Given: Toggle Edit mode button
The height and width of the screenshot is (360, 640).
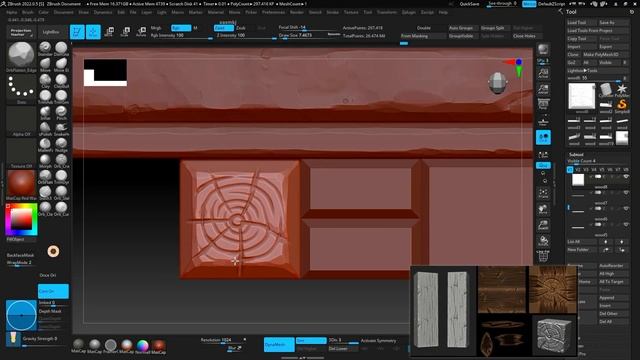Looking at the screenshot, I should click(77, 32).
